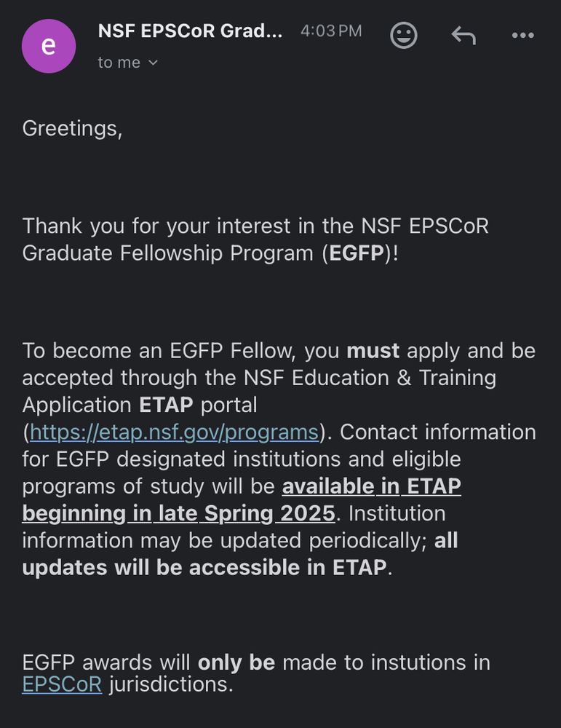Add an emoji reaction to the email
561x728 pixels.
click(403, 35)
